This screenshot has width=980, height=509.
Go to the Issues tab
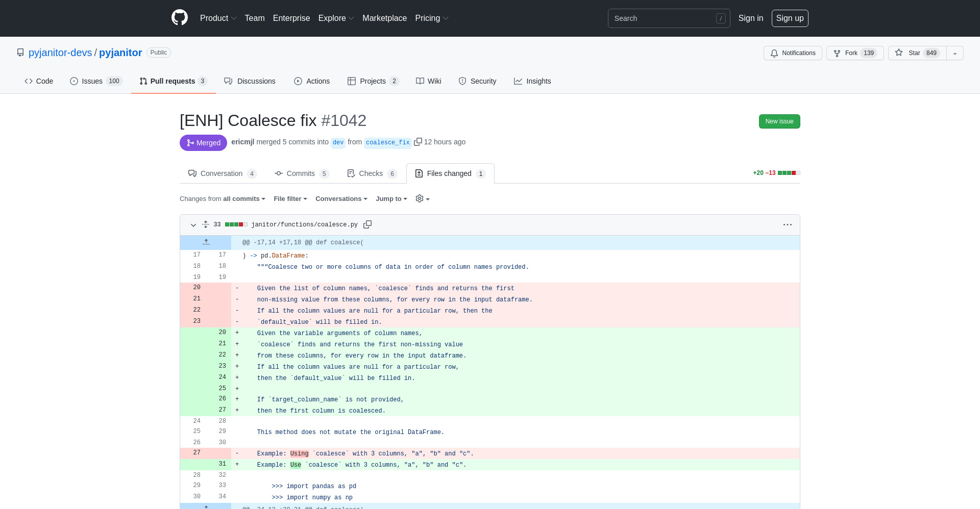pyautogui.click(x=96, y=81)
